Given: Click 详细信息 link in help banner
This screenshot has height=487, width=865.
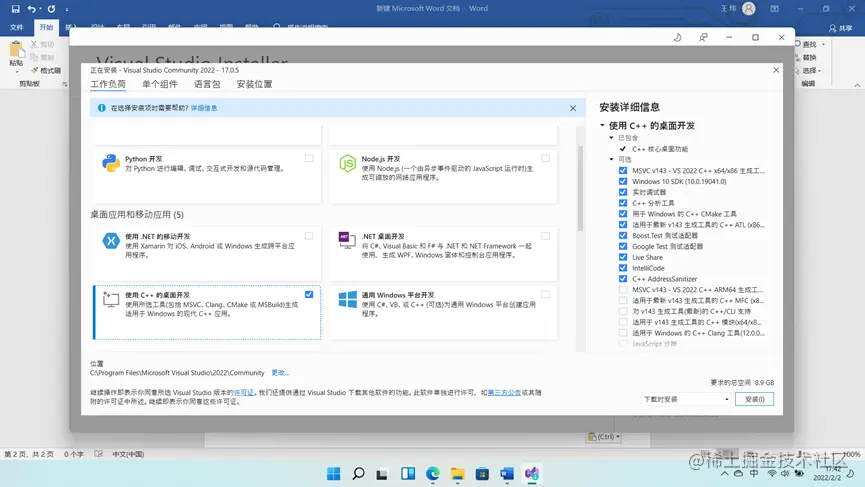Looking at the screenshot, I should click(204, 108).
